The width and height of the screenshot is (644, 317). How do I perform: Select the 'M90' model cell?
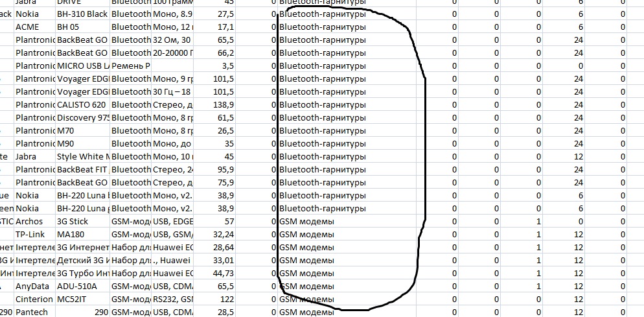[82, 144]
